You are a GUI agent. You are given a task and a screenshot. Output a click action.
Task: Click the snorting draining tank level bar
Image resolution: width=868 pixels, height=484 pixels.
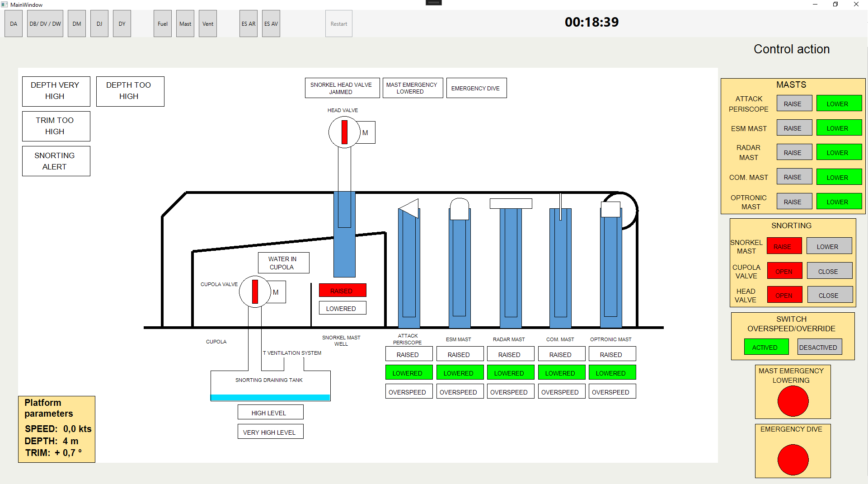[x=270, y=398]
